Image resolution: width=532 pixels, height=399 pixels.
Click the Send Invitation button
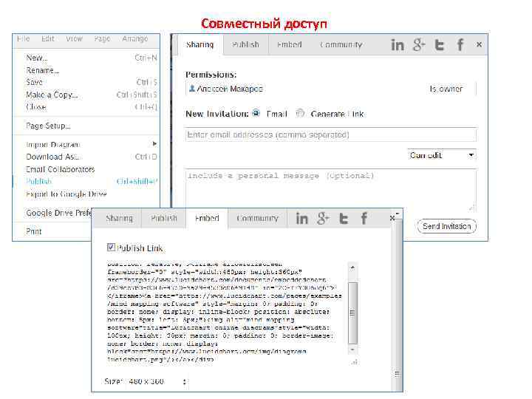[447, 226]
